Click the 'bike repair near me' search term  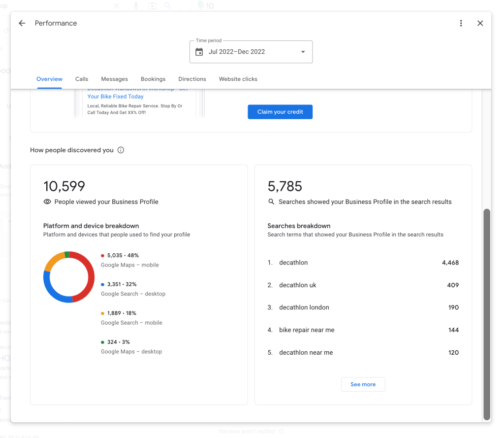click(307, 330)
